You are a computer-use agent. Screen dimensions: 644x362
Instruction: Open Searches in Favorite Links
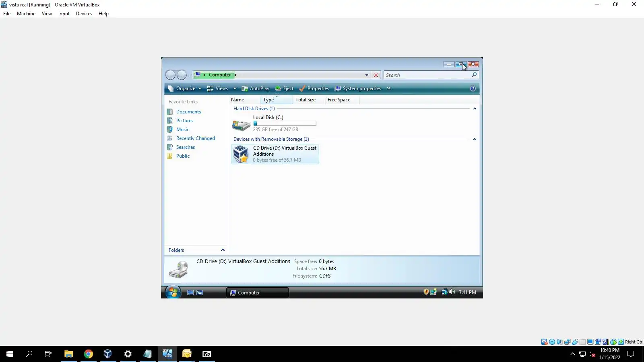click(x=186, y=147)
